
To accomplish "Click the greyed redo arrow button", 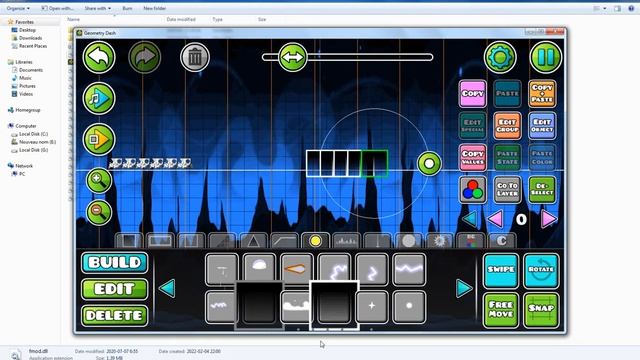I will pyautogui.click(x=144, y=57).
